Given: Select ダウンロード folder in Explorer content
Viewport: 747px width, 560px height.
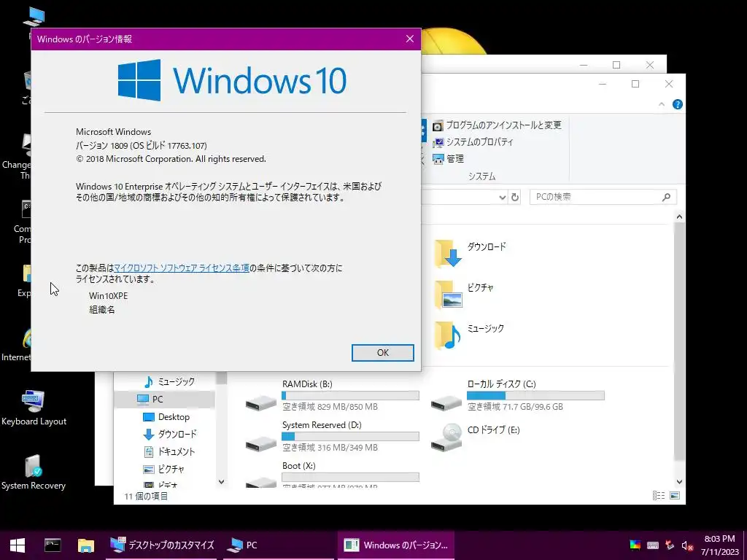Looking at the screenshot, I should click(470, 253).
